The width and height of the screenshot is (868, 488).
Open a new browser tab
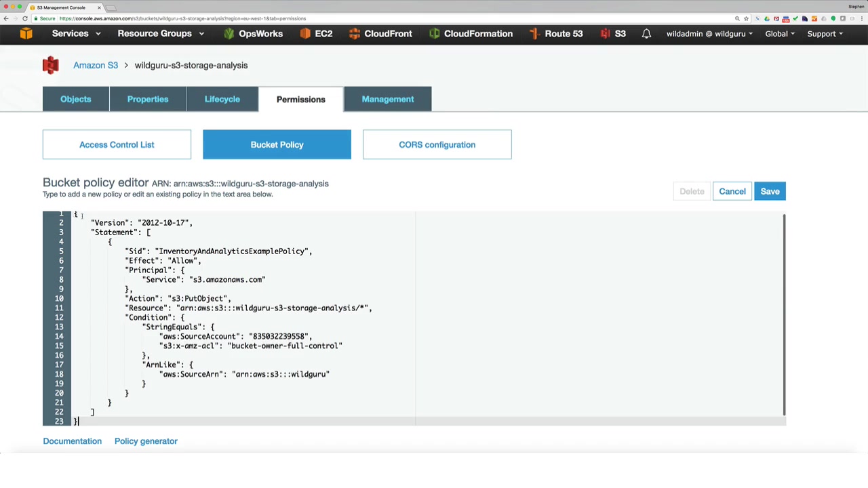(113, 7)
